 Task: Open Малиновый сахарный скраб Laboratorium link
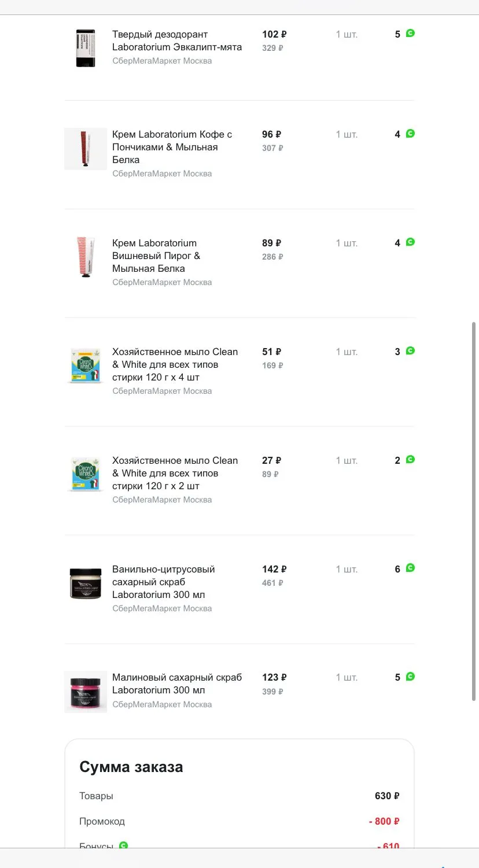pyautogui.click(x=177, y=684)
